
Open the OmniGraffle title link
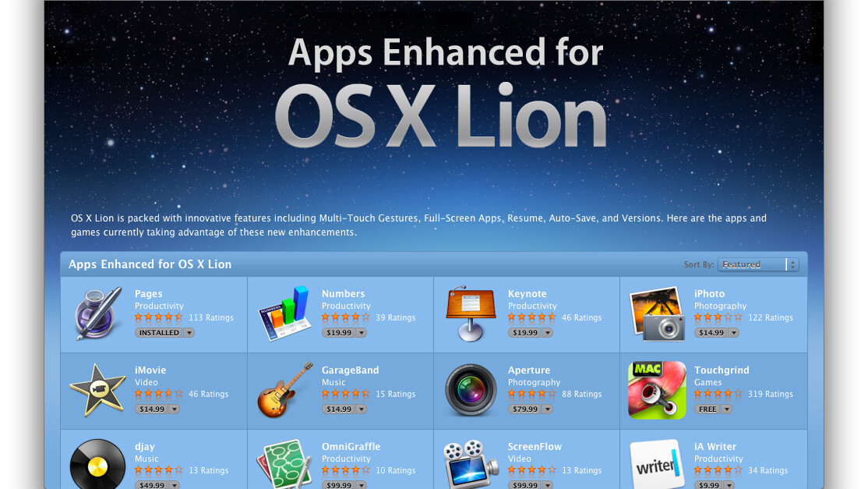[x=351, y=446]
